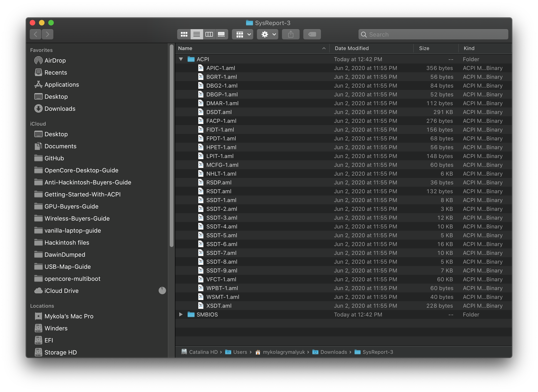538x392 pixels.
Task: Select the DSDT.aml file
Action: (219, 112)
